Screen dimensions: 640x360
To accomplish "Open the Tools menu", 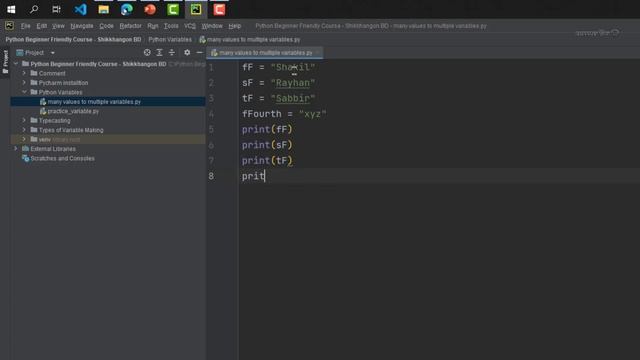I will 171,26.
